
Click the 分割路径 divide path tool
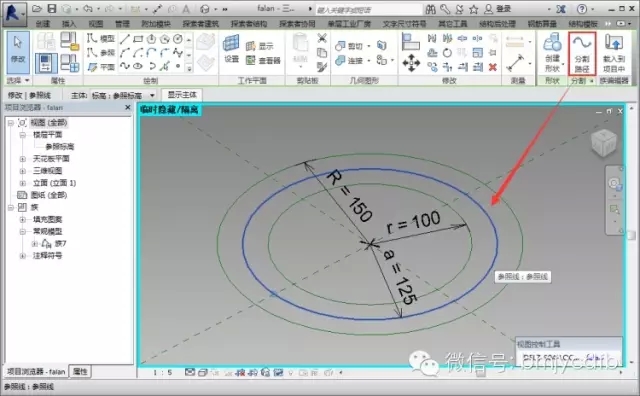(582, 53)
